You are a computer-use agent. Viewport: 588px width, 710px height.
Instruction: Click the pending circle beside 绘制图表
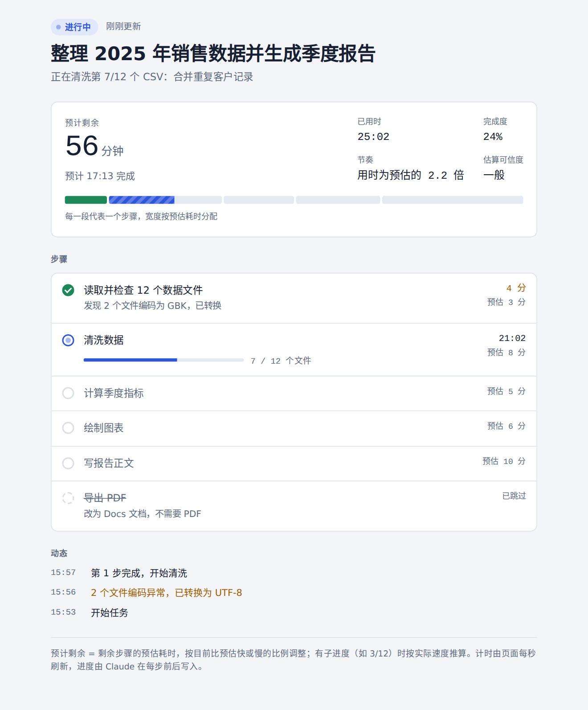coord(68,428)
